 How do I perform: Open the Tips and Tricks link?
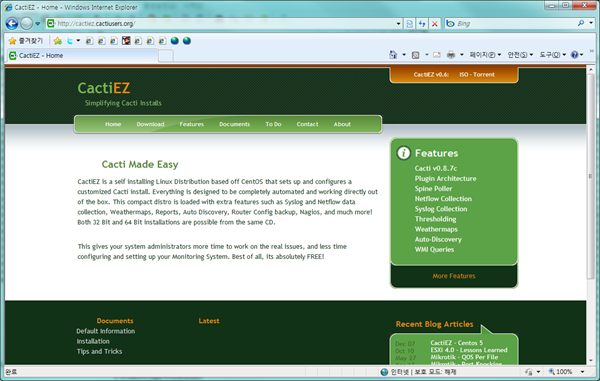click(99, 351)
